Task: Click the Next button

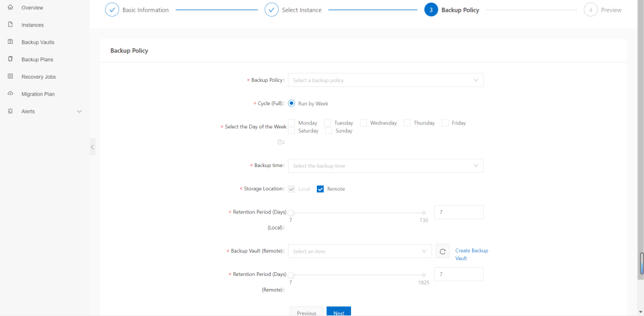Action: tap(339, 311)
